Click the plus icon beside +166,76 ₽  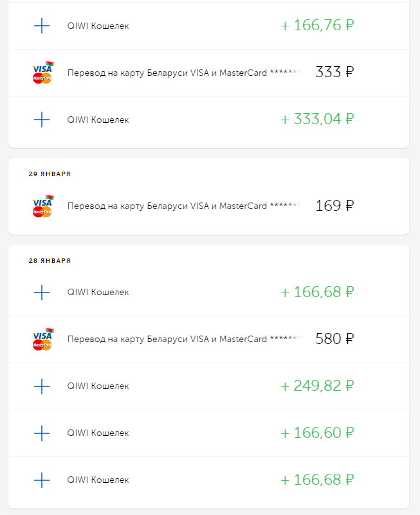click(41, 26)
